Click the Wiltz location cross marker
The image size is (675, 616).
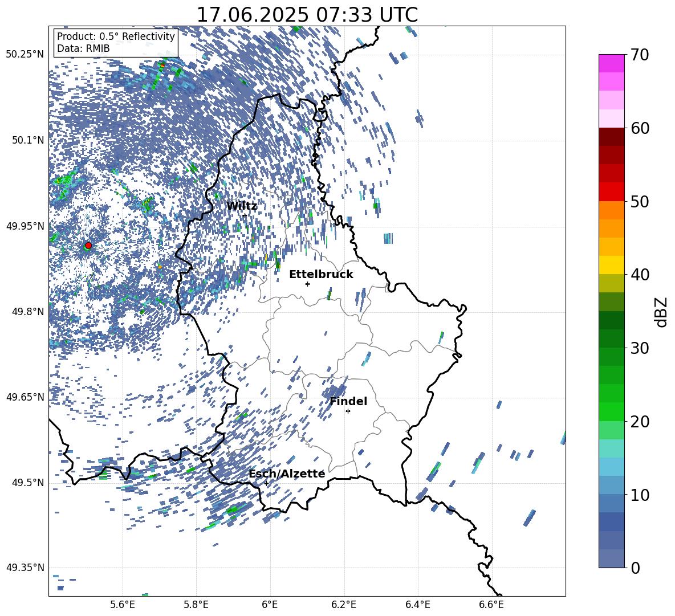coord(245,215)
